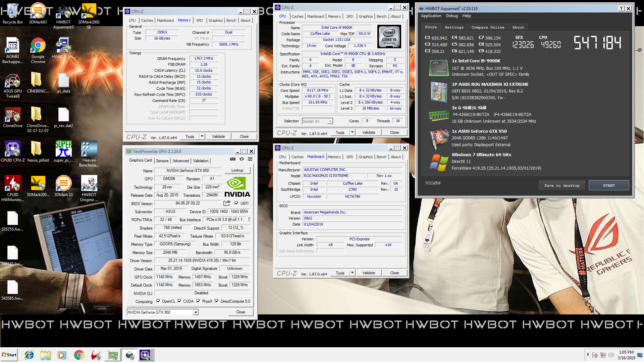Open the hexus_pifast folder on the desktop
644x362 pixels.
pos(38,152)
